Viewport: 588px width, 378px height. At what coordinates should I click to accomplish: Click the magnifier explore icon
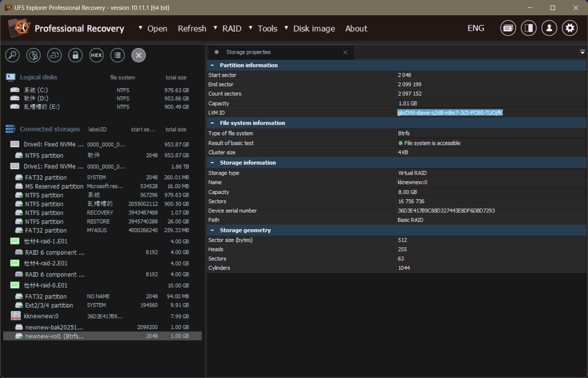[13, 55]
